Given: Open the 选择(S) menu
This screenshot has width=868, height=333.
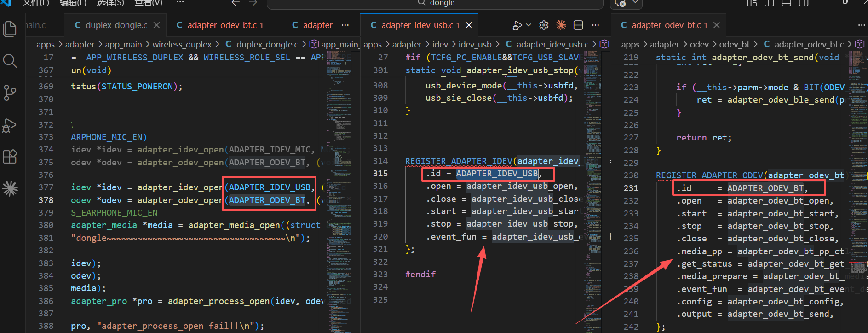Looking at the screenshot, I should tap(110, 3).
